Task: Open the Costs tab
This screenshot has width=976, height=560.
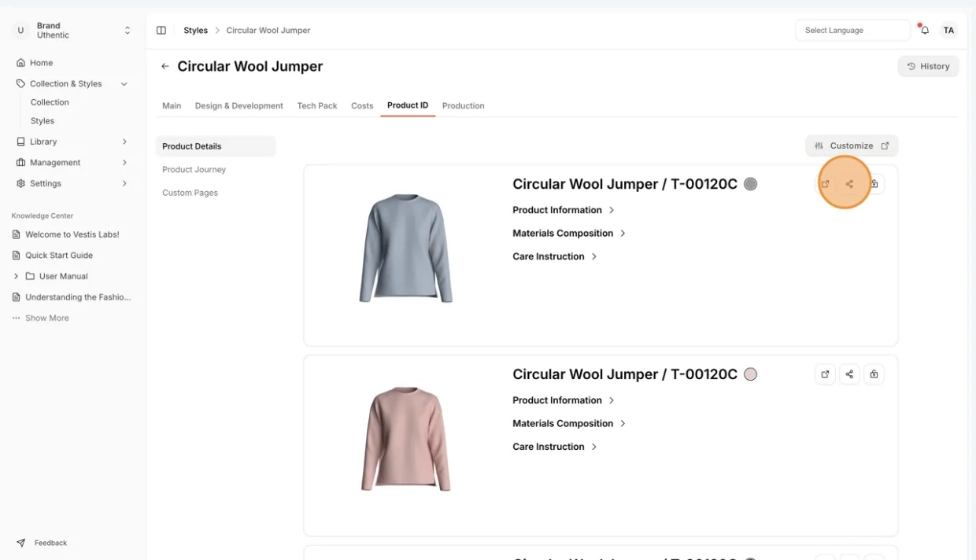Action: (x=362, y=105)
